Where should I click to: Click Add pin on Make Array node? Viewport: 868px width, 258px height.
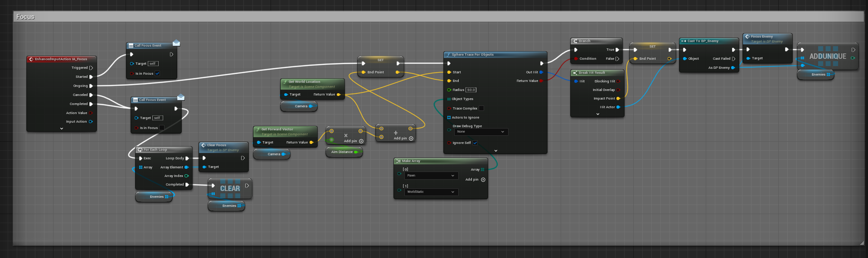pyautogui.click(x=475, y=180)
